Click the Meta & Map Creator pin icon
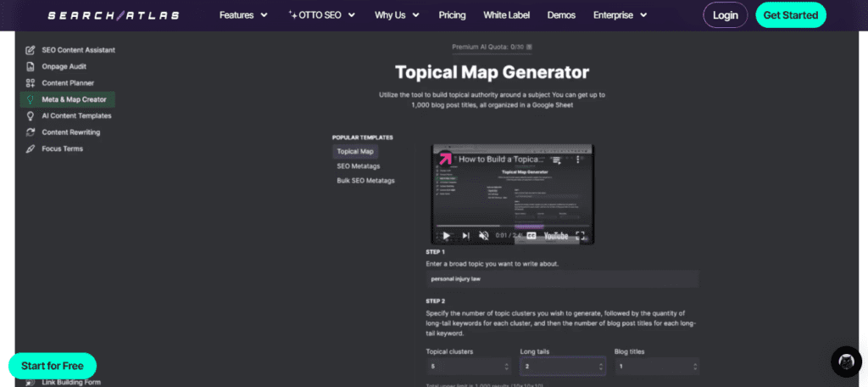The image size is (868, 387). coord(31,100)
